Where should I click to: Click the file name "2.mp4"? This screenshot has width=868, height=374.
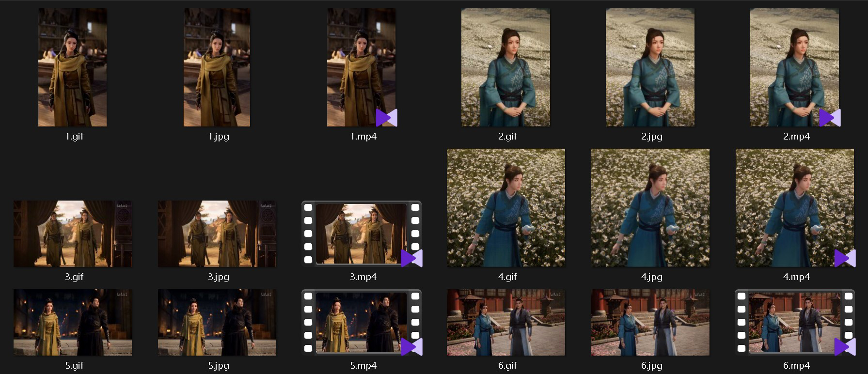796,137
